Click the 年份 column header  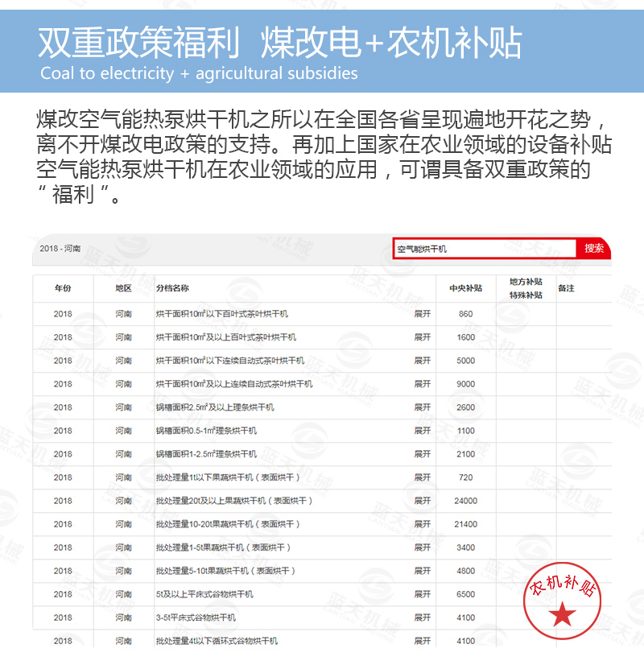pyautogui.click(x=63, y=288)
